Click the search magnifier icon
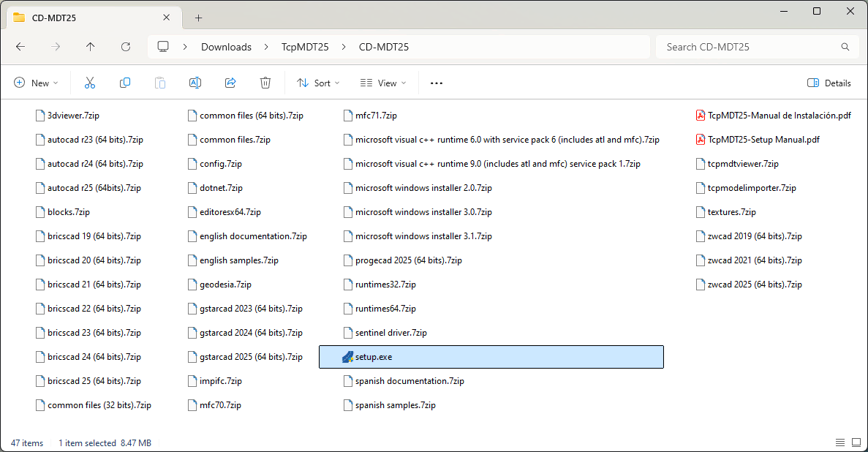 845,47
